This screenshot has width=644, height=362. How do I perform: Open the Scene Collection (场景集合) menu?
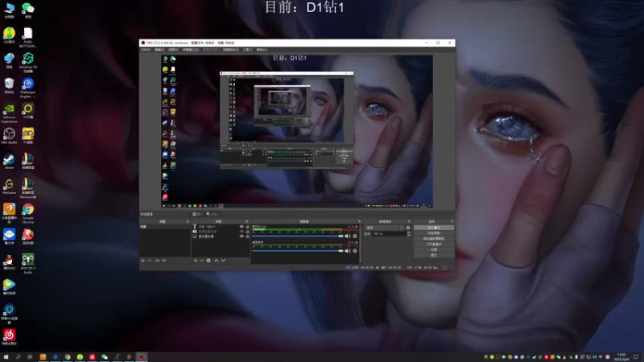coord(230,50)
